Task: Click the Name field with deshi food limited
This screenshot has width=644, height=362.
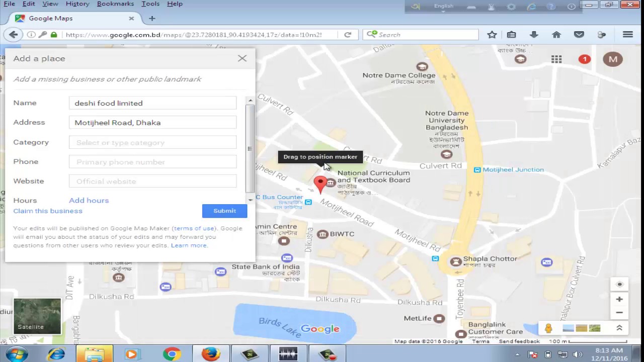Action: coord(152,103)
